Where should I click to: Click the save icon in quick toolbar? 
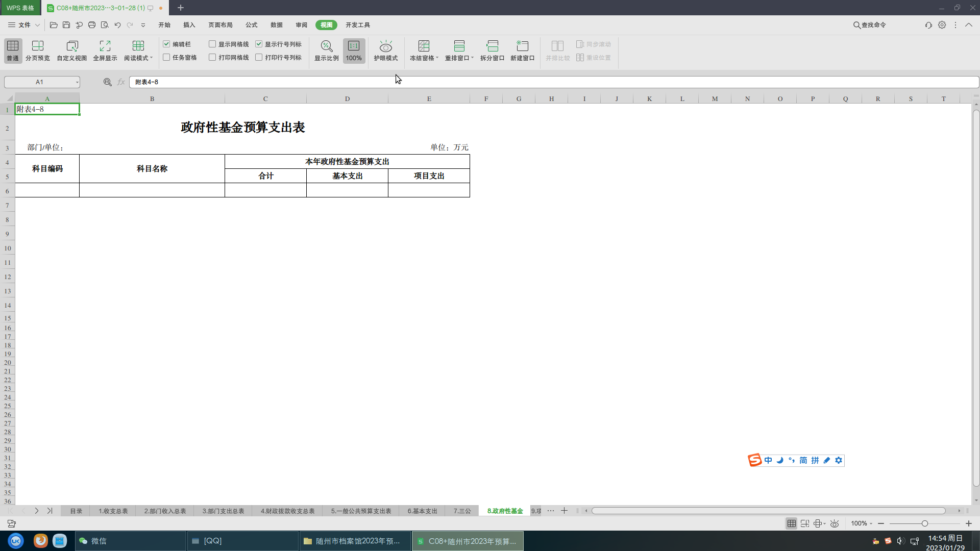(x=66, y=25)
